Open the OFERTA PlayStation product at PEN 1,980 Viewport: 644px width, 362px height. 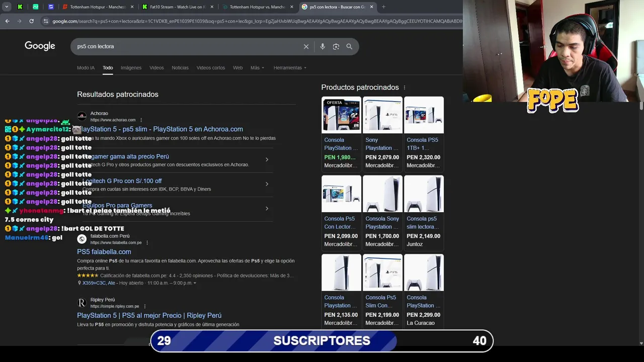341,133
